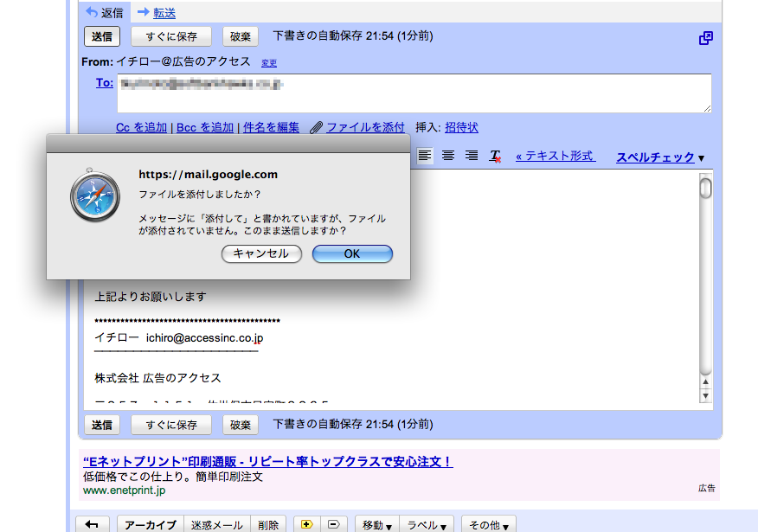Click the back arrow button at bottom

coord(93,525)
